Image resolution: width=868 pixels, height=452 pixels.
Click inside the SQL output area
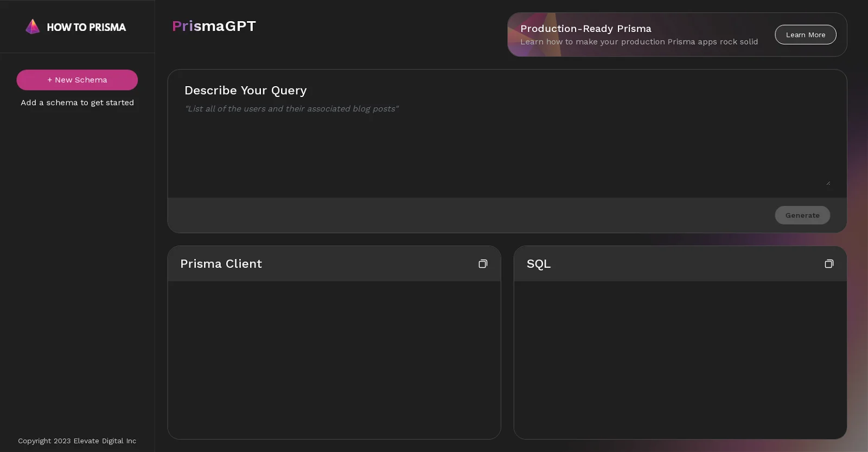click(680, 359)
